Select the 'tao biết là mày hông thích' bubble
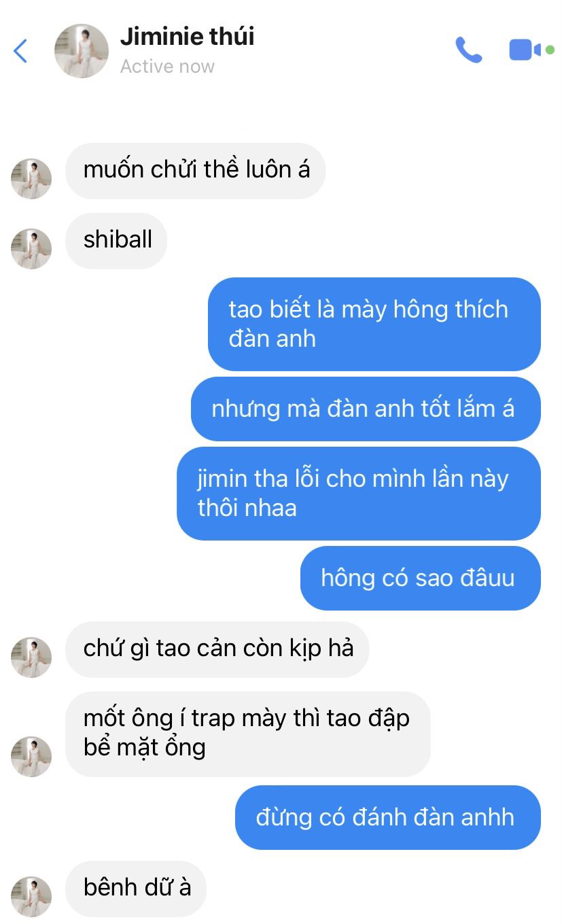This screenshot has height=924, width=562. 374,324
